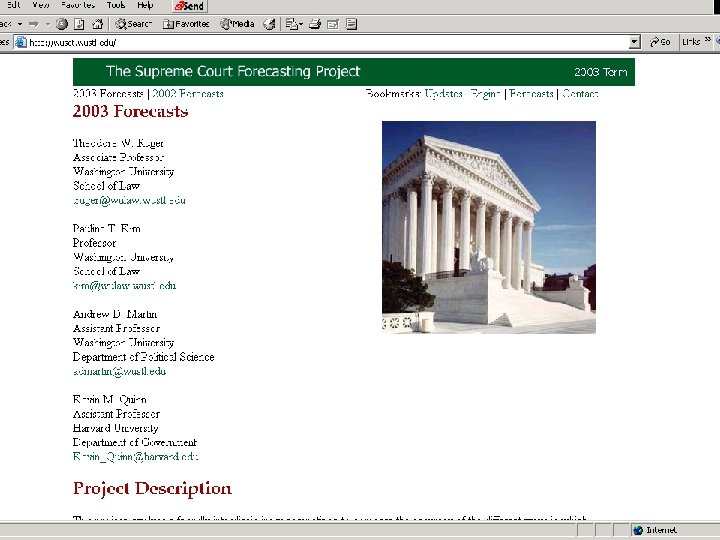Click the page icon in address bar
This screenshot has width=720, height=540.
coord(21,42)
